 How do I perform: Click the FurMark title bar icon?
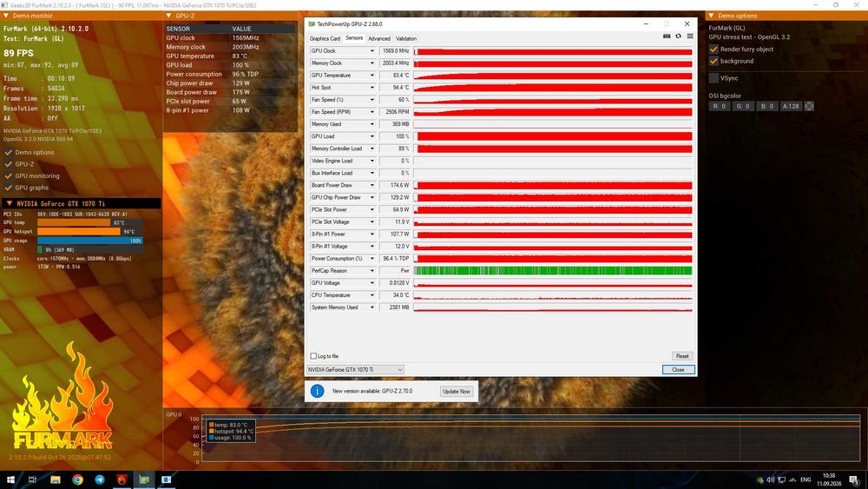tap(5, 5)
